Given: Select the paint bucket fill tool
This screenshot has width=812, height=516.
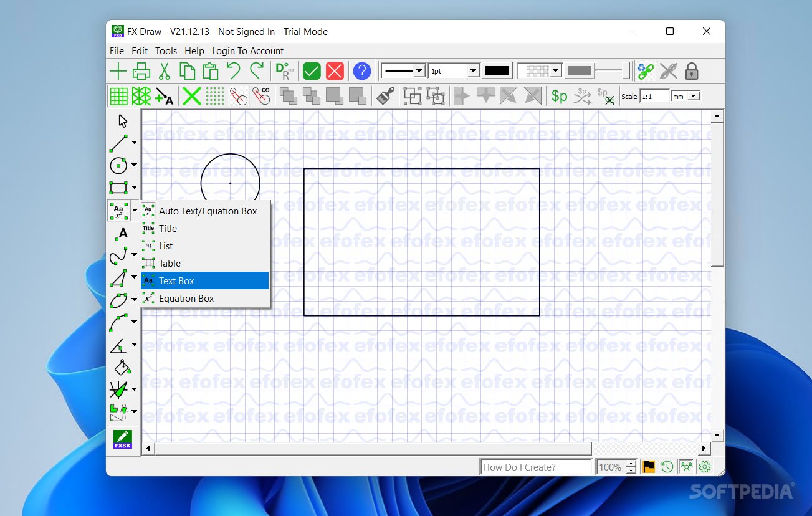Looking at the screenshot, I should pyautogui.click(x=123, y=367).
